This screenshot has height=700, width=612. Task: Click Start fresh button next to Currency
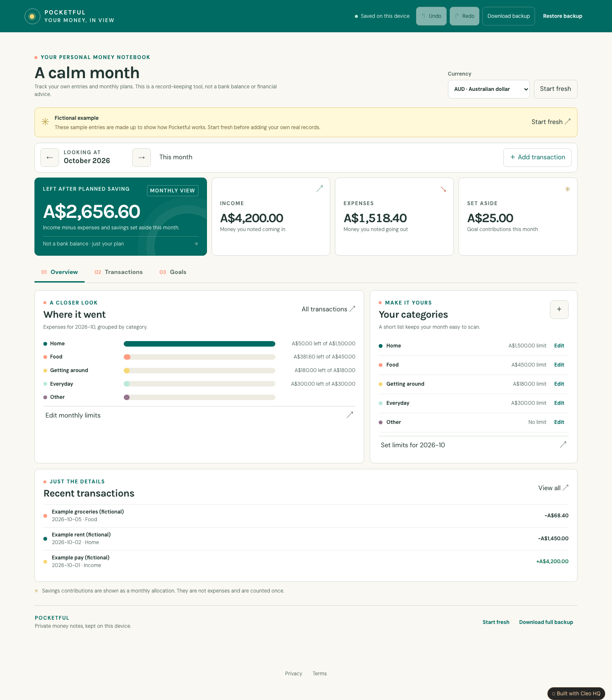pyautogui.click(x=555, y=89)
